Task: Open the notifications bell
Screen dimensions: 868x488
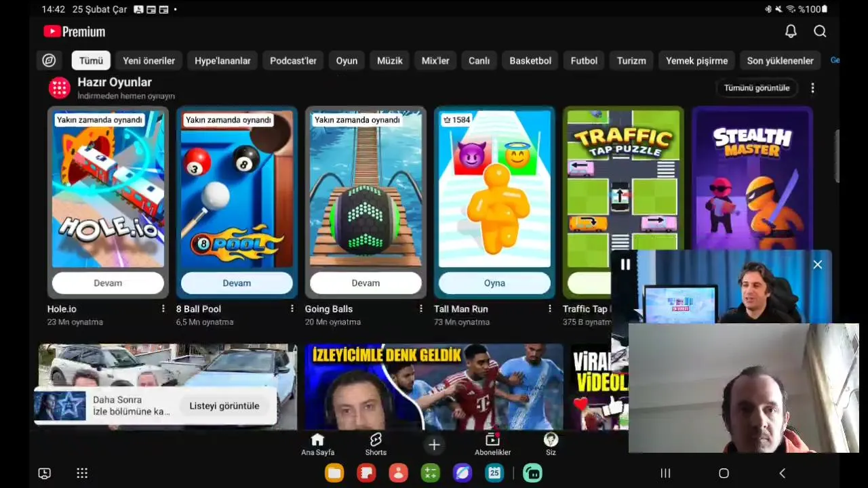Action: (791, 31)
